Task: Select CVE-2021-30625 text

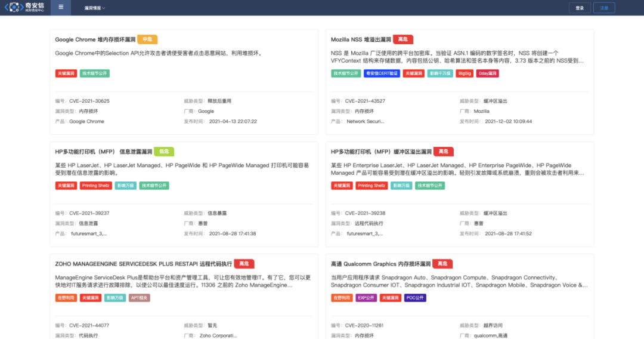Action: click(x=89, y=101)
